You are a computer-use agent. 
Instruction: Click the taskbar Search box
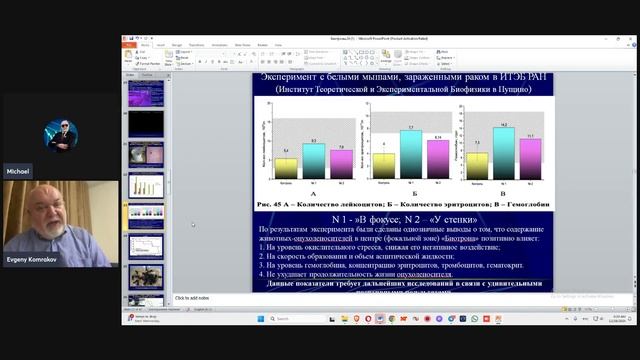(297, 319)
